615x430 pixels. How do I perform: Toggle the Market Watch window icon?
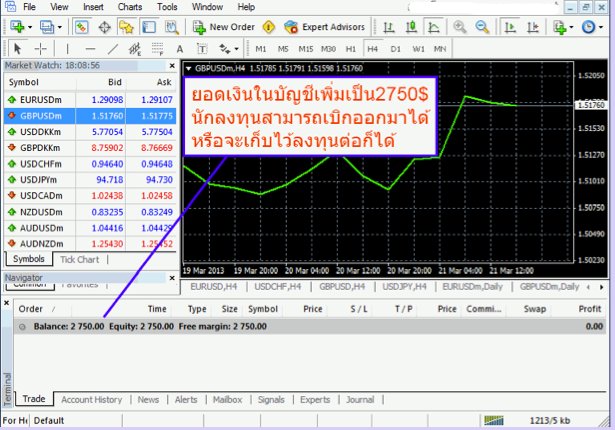click(82, 27)
